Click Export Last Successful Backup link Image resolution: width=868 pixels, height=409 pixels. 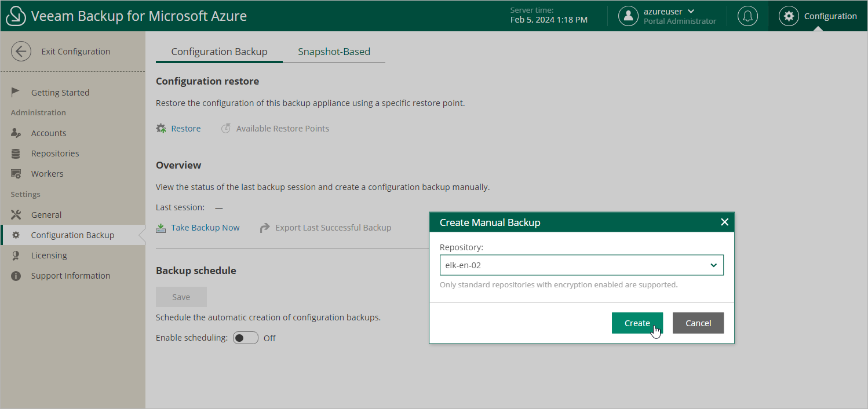pos(333,228)
